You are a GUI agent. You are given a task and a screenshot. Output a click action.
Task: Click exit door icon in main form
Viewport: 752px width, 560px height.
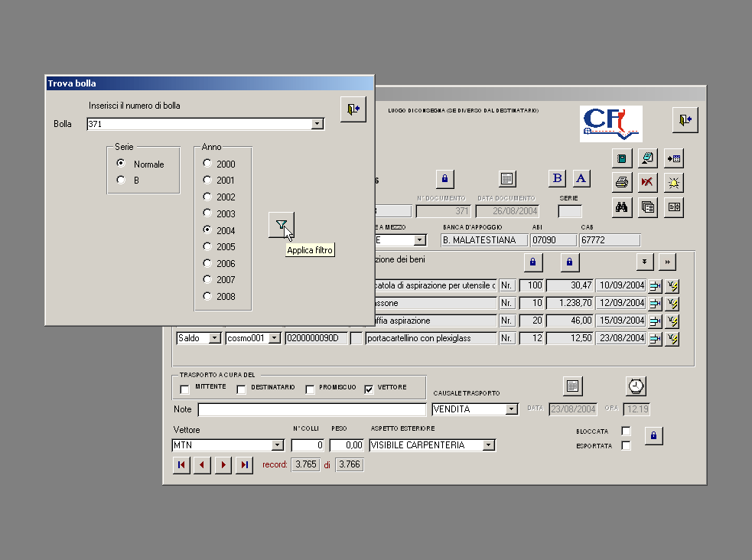pyautogui.click(x=685, y=119)
